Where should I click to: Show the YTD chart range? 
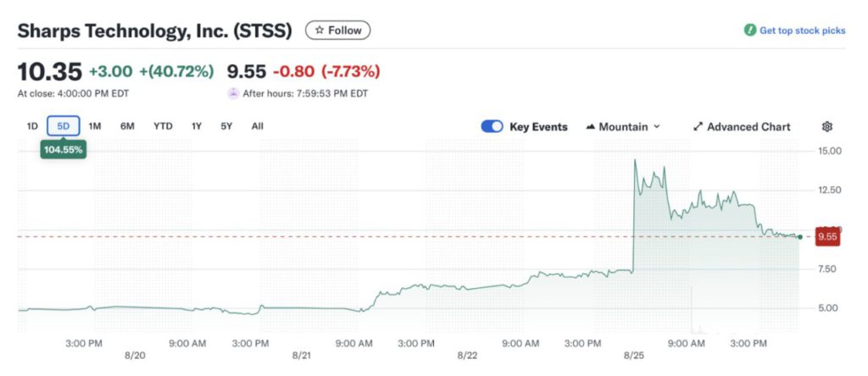coord(163,126)
